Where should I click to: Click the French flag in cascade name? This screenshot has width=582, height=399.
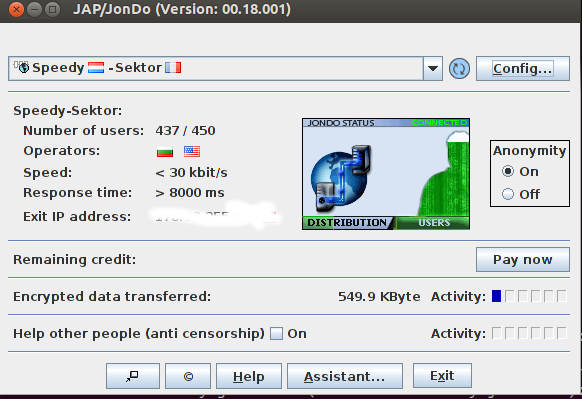[173, 68]
